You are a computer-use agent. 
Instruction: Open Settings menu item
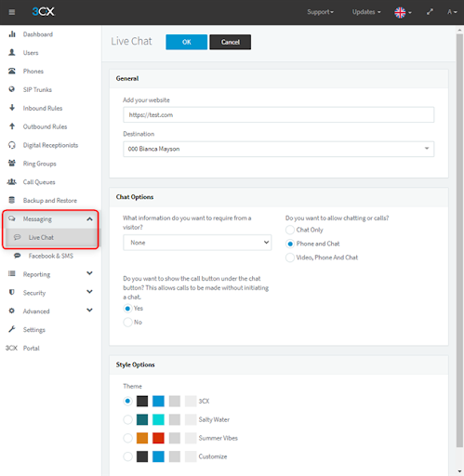tap(34, 330)
